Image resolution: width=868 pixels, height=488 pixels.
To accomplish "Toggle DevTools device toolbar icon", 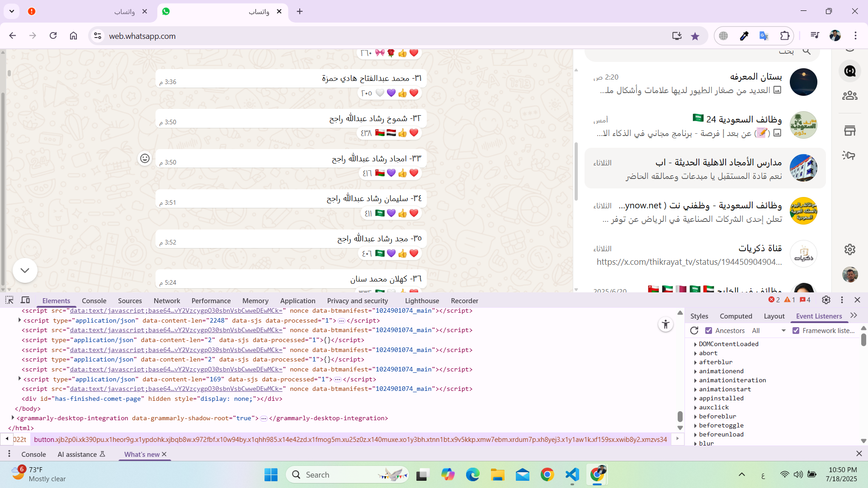I will (25, 300).
